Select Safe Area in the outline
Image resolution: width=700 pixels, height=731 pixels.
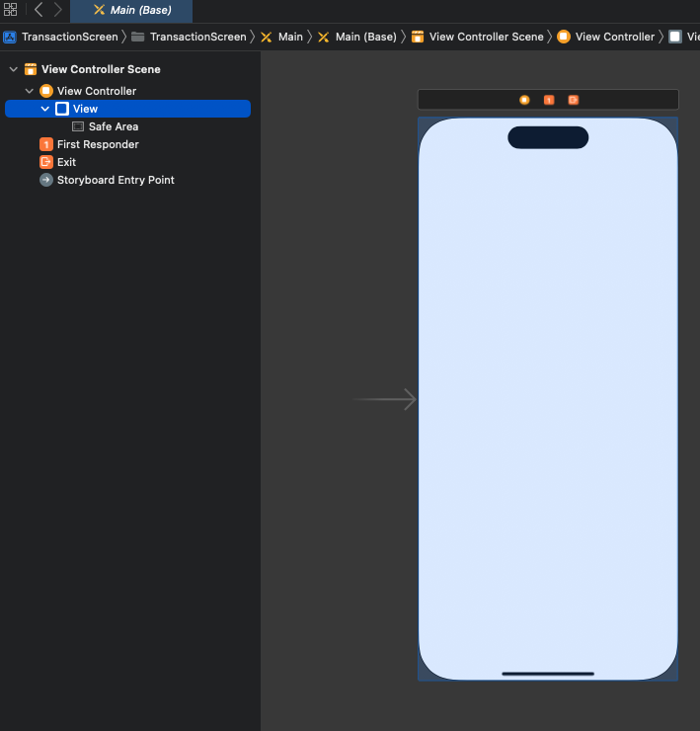[114, 126]
